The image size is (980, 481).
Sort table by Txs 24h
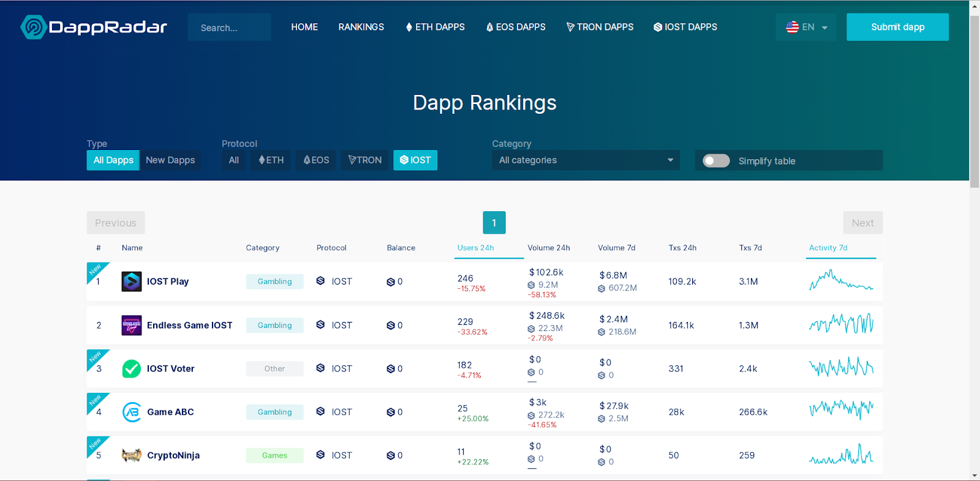[x=682, y=248]
